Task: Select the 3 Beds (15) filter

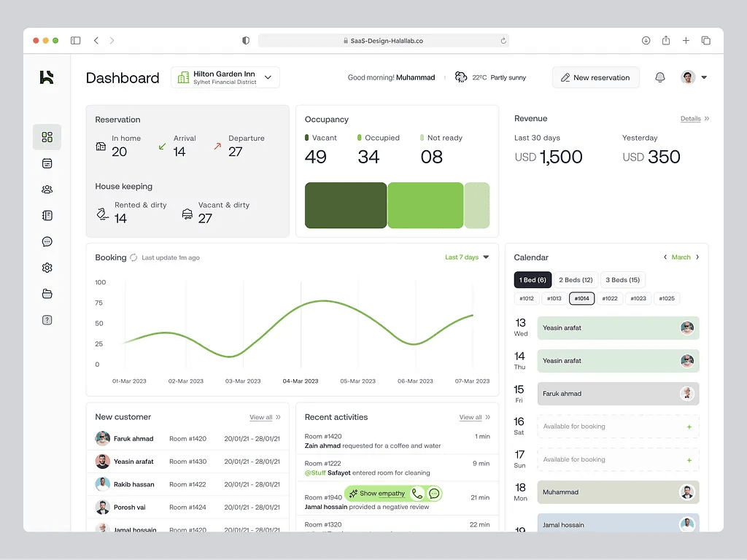Action: pos(622,279)
